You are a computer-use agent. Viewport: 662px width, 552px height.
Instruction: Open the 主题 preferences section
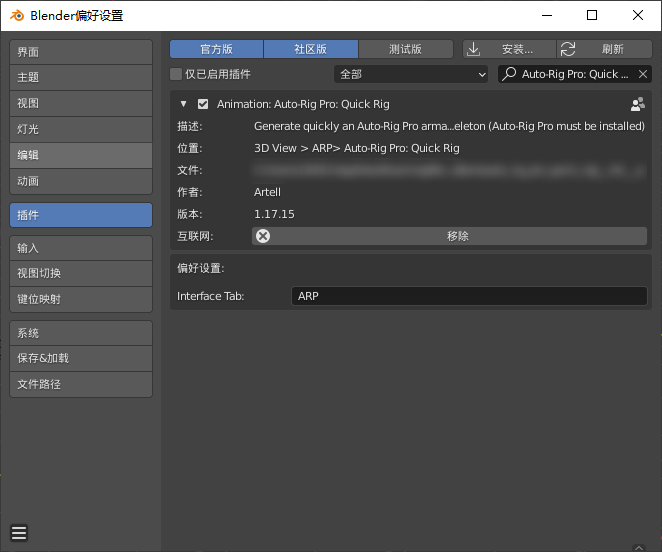pos(81,77)
